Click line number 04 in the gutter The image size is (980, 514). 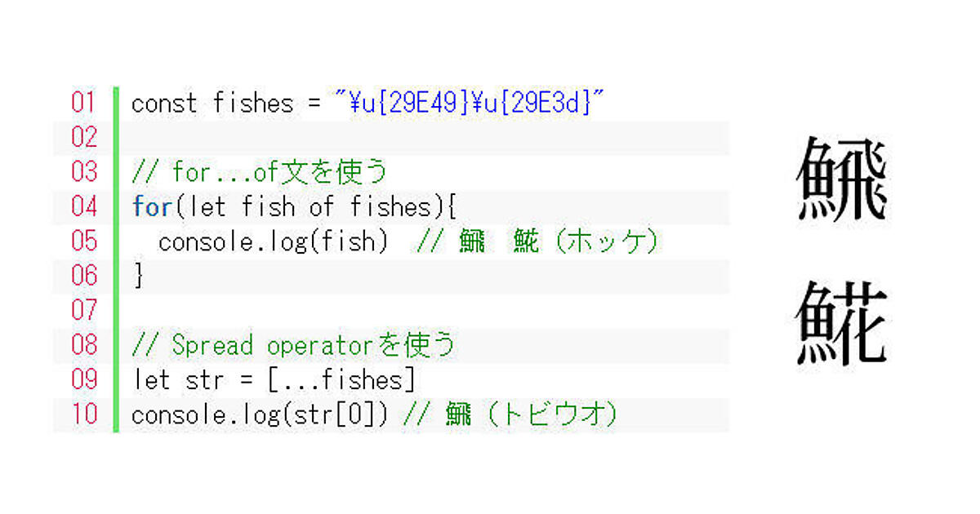coord(84,206)
